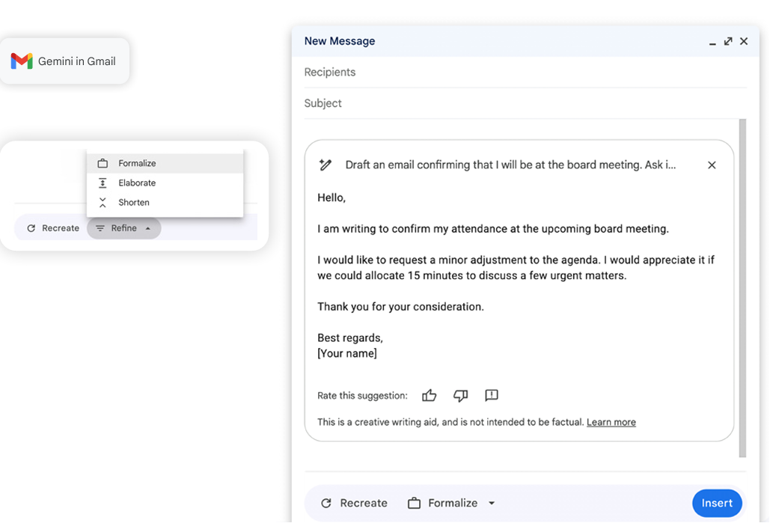Open the Formalize dropdown arrow
779x532 pixels.
click(x=492, y=504)
